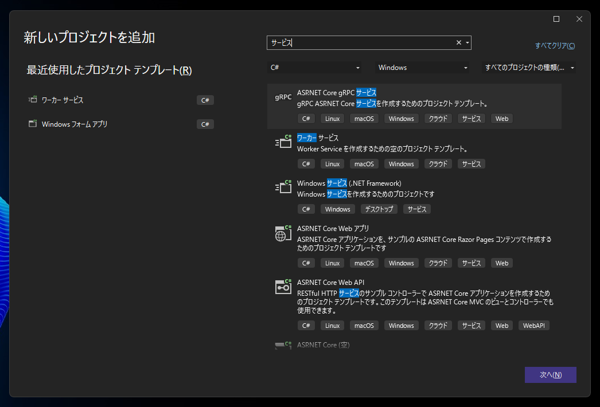Select the ASP.NET Core Web アプリ title
600x407 pixels.
coord(333,228)
